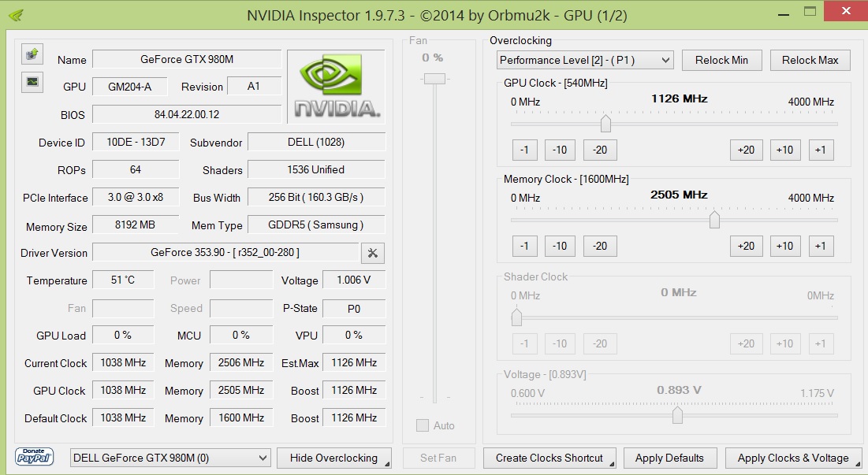Click the 1126 MHz GPU Clock value
Viewport: 868px width, 475px height.
click(x=680, y=99)
